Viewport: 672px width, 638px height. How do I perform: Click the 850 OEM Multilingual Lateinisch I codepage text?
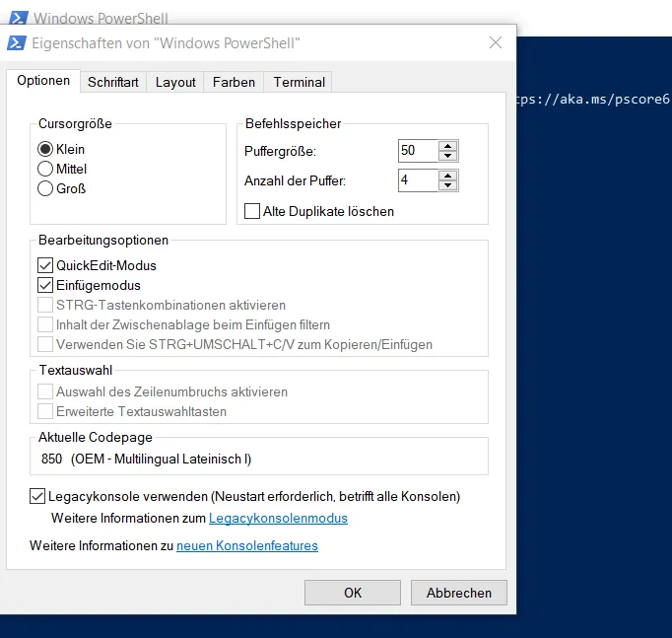(146, 459)
